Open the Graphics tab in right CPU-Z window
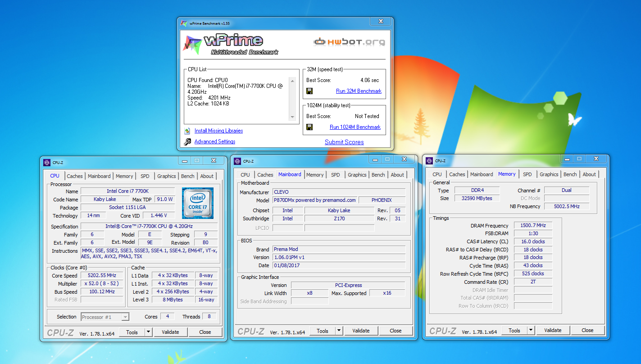641x364 pixels. click(x=549, y=174)
